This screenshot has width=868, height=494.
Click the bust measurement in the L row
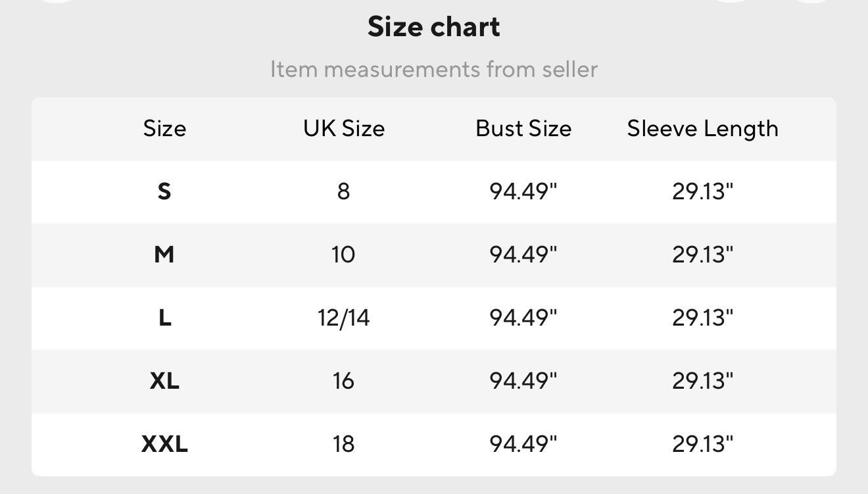[523, 318]
